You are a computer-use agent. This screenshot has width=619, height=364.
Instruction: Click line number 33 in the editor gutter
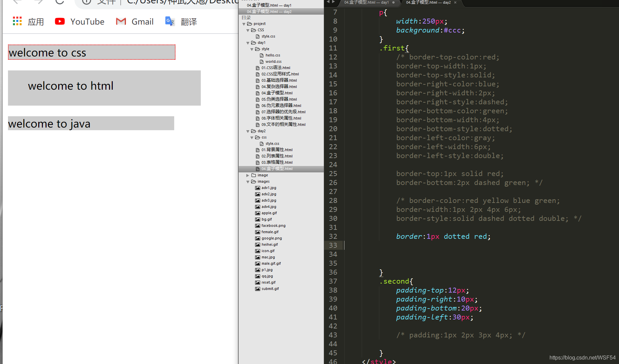tap(333, 245)
